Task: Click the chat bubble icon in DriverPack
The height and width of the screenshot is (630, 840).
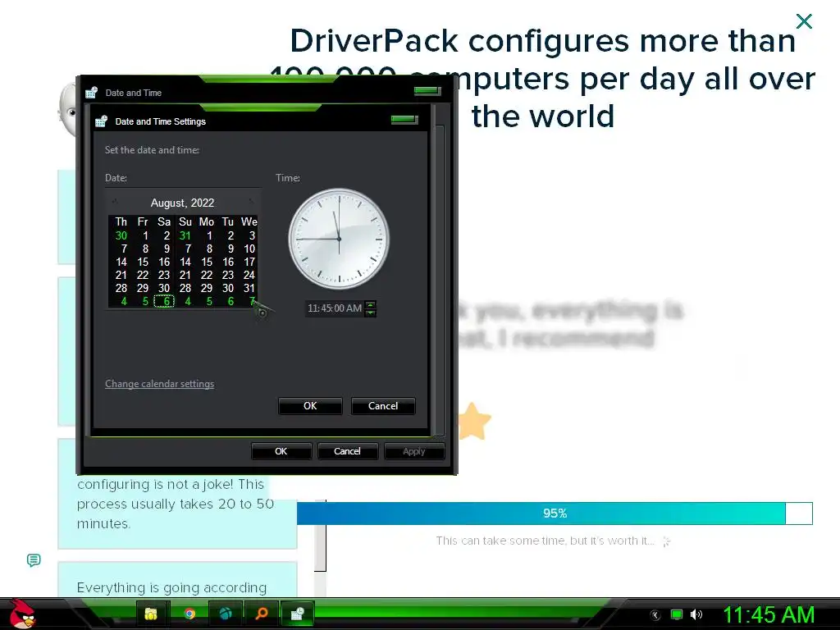Action: 33,560
